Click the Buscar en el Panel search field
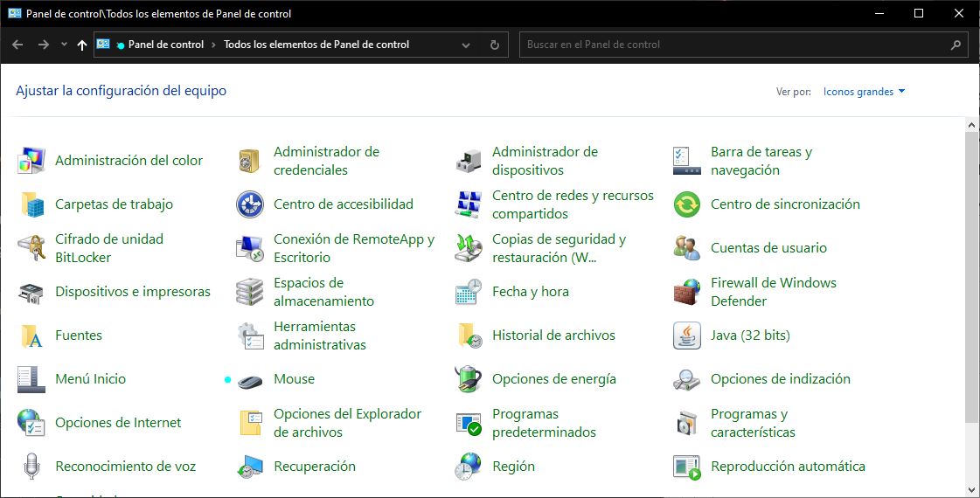Screen dimensions: 980x498 point(734,45)
